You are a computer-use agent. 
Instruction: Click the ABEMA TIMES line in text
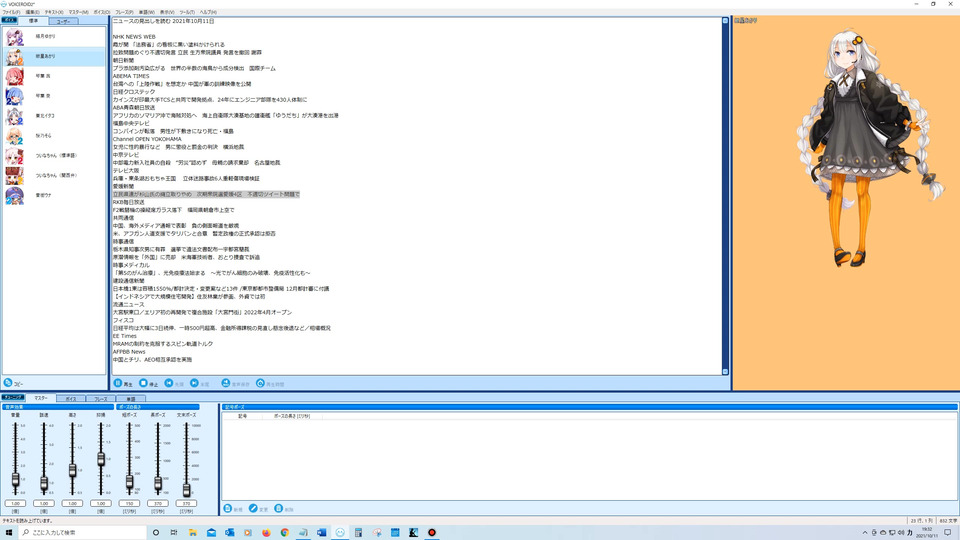coord(131,76)
